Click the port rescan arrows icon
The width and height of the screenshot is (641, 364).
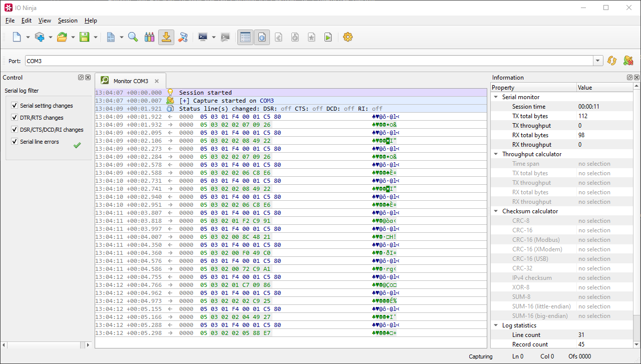click(612, 61)
